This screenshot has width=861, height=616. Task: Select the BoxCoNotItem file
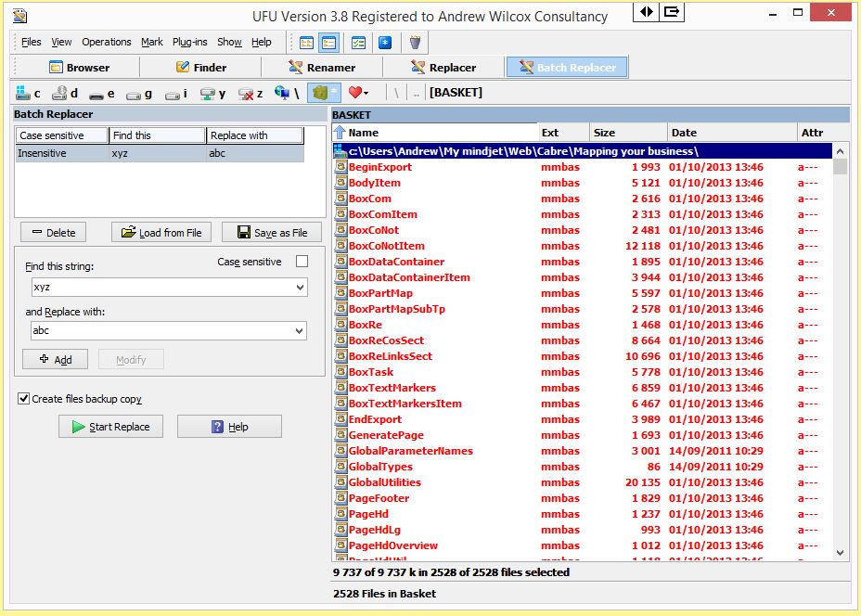click(x=582, y=246)
